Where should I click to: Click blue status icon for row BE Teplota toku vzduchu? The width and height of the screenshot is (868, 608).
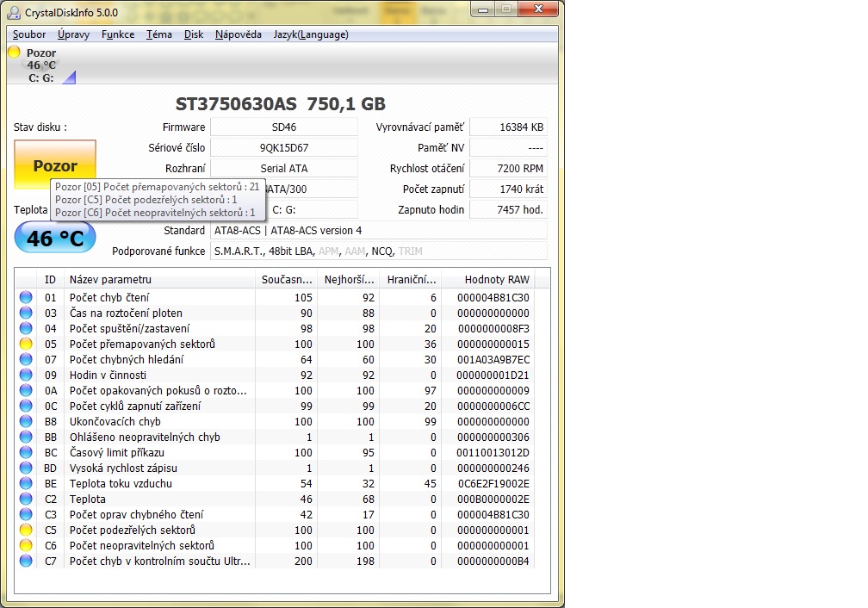click(26, 483)
